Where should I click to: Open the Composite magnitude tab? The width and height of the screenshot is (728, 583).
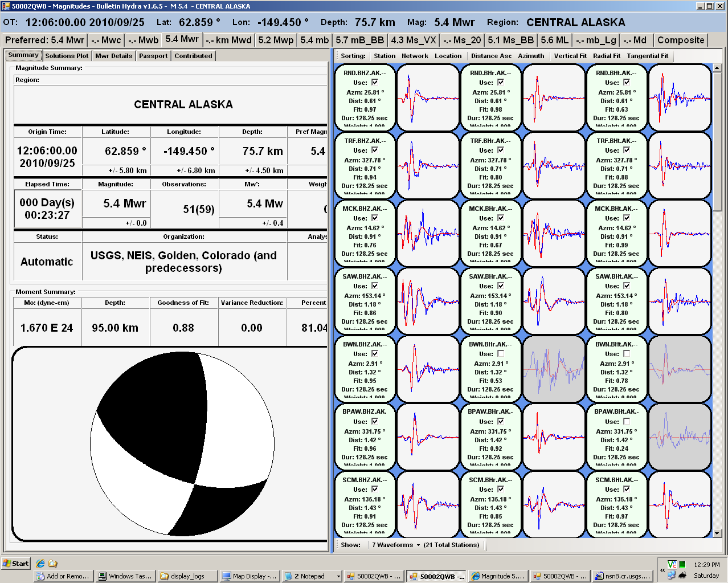681,40
